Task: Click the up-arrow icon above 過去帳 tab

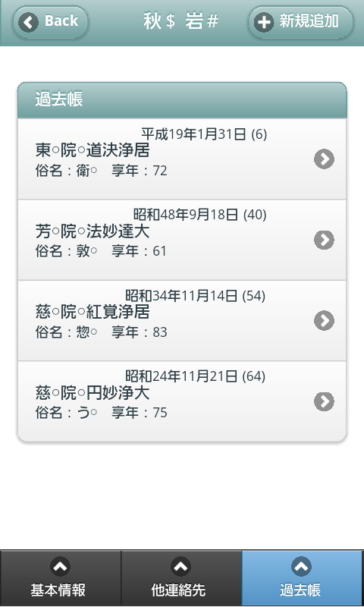Action: click(x=301, y=567)
